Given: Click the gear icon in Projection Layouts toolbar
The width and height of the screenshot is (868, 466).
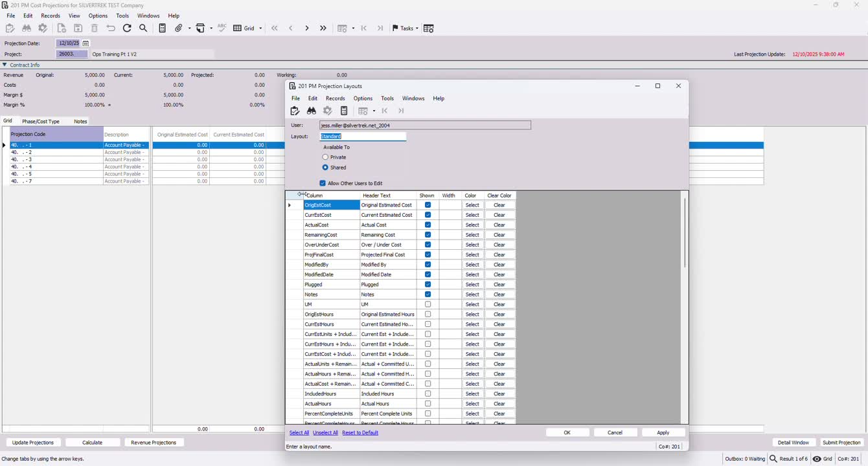Looking at the screenshot, I should [328, 111].
